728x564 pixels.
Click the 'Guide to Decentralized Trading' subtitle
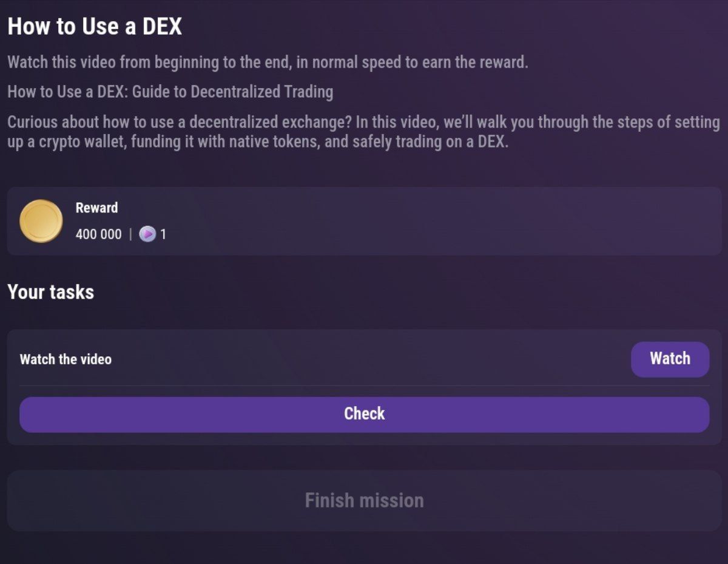tap(170, 92)
